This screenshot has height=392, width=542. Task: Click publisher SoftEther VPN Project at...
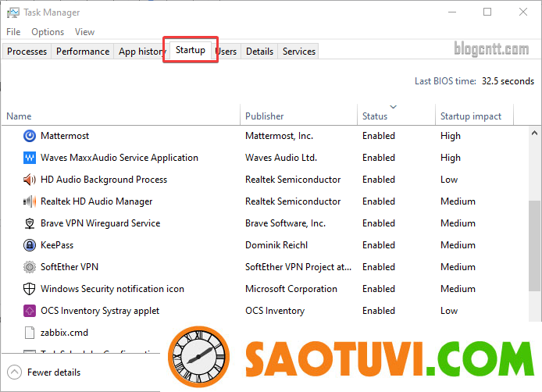coord(298,267)
